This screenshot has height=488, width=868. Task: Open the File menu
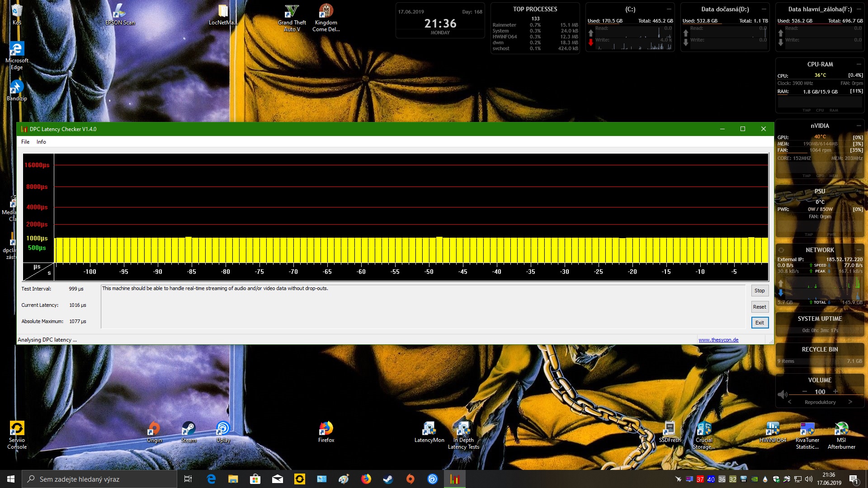pyautogui.click(x=25, y=142)
